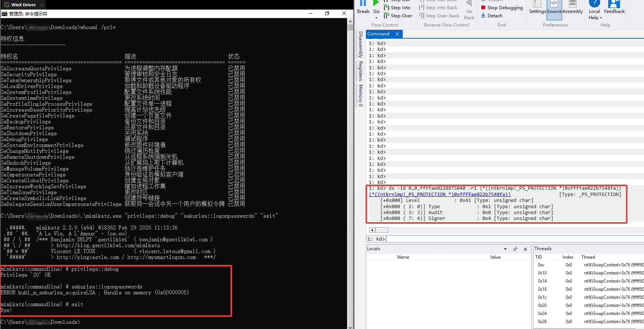Image resolution: width=644 pixels, height=329 pixels.
Task: Click the Step Over Back button
Action: 439,16
